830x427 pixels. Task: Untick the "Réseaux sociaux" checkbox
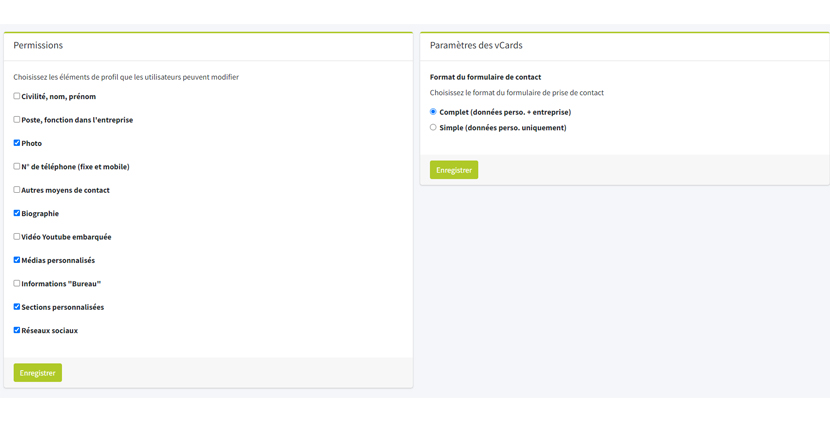click(17, 330)
